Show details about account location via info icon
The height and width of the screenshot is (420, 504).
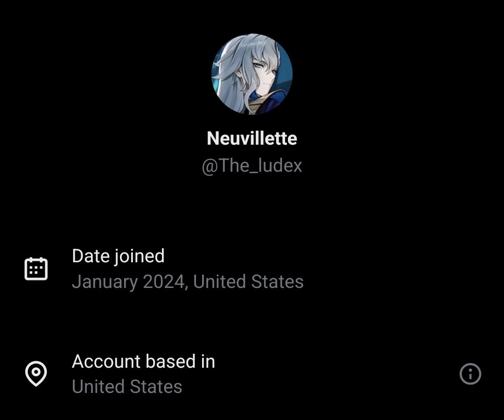point(470,374)
